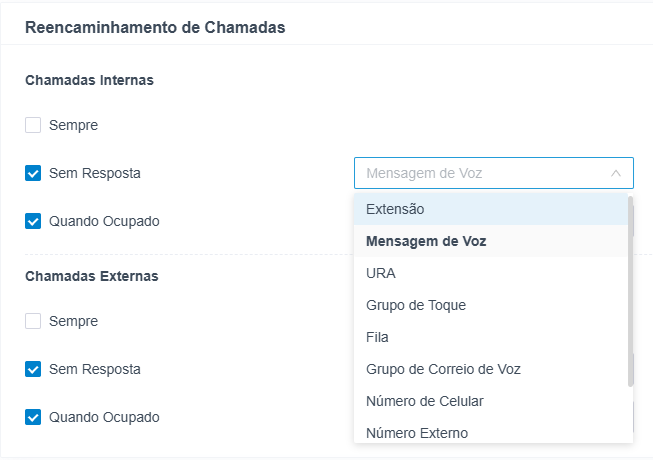
Task: Choose Grupo de Correio de Voz
Action: click(443, 369)
